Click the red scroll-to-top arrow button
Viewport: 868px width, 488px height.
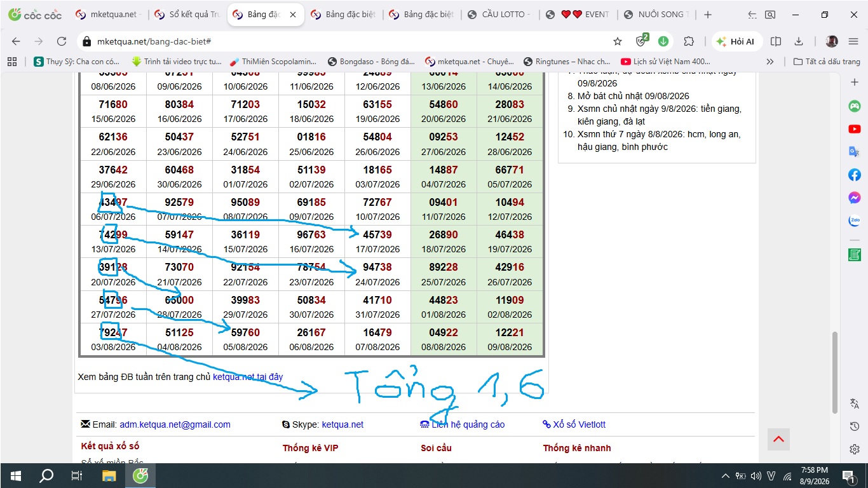pos(778,439)
